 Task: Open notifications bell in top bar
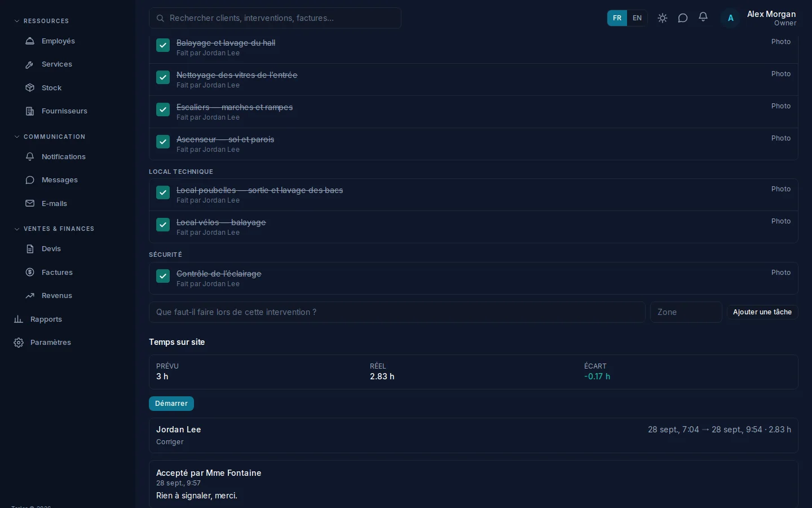(x=703, y=17)
